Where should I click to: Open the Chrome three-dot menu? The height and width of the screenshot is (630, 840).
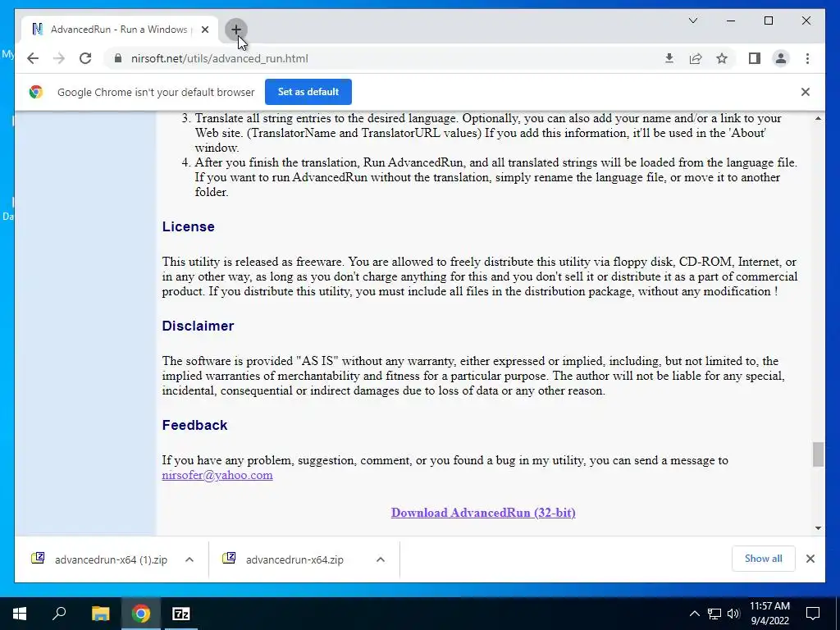click(x=807, y=58)
